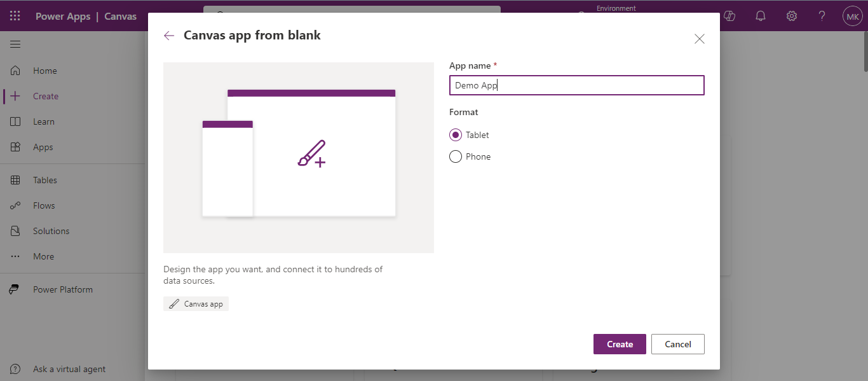868x381 pixels.
Task: Open the notifications bell icon
Action: coord(760,17)
